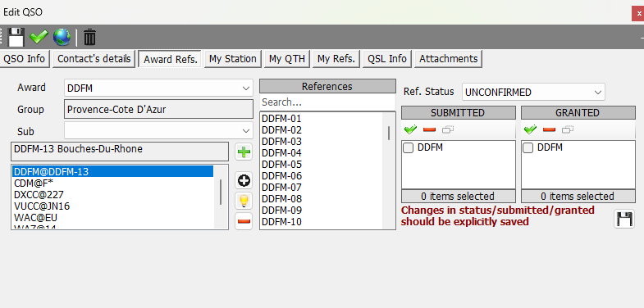Click the references Search field

point(327,102)
